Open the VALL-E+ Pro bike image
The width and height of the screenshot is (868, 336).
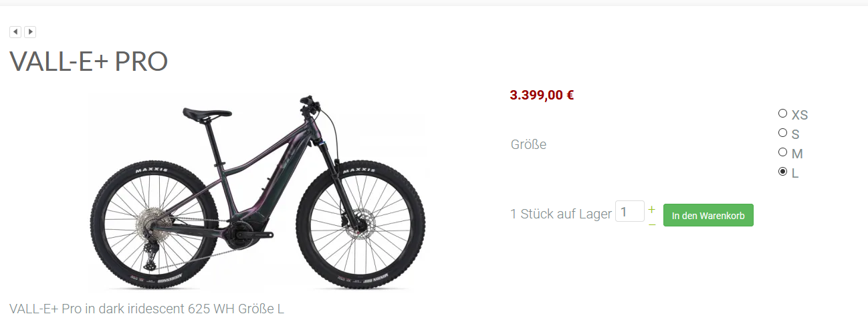pyautogui.click(x=258, y=192)
